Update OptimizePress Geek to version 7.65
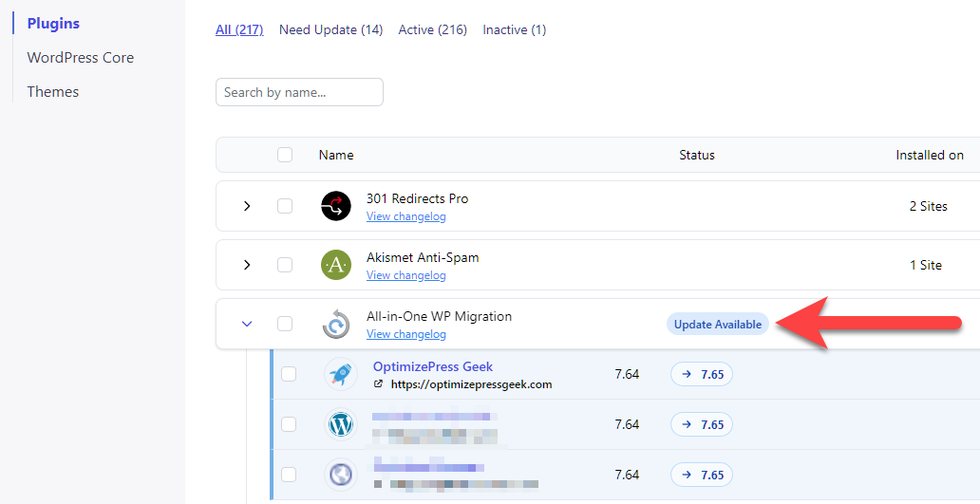The image size is (980, 504). point(702,374)
